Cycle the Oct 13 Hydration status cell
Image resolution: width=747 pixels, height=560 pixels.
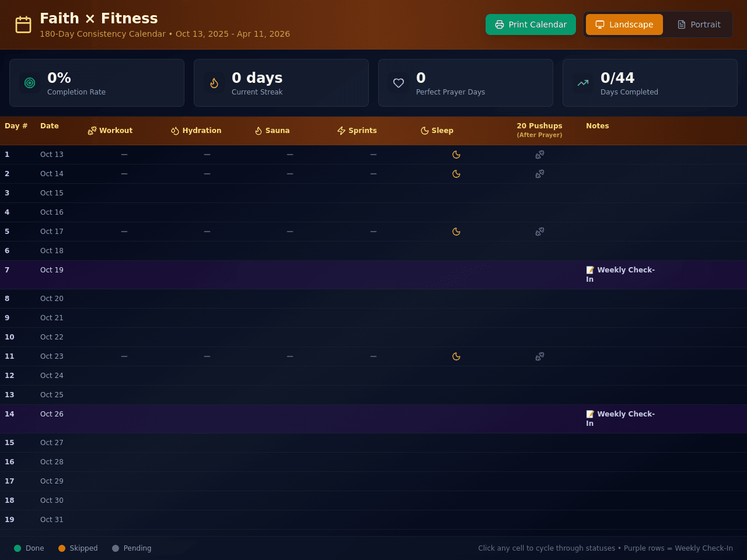point(207,155)
